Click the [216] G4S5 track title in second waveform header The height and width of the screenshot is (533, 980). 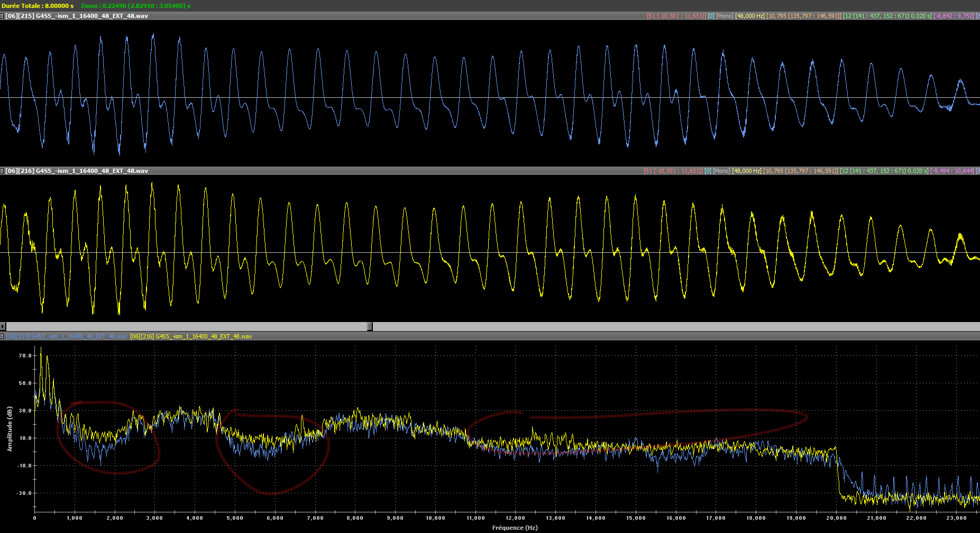click(77, 171)
